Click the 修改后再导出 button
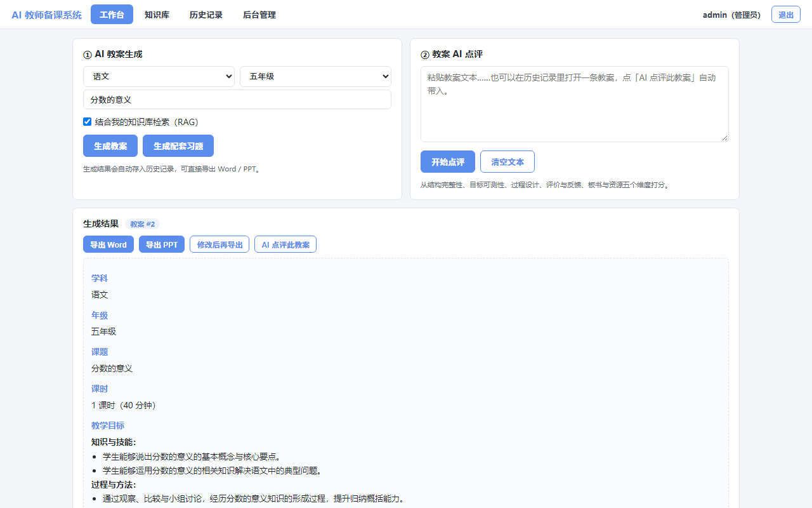The image size is (812, 508). pyautogui.click(x=219, y=244)
